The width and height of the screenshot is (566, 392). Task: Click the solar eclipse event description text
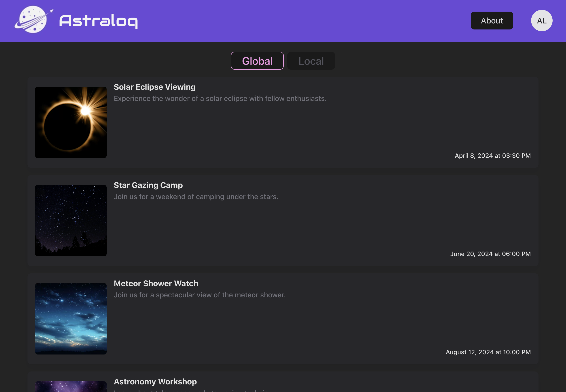click(x=220, y=98)
